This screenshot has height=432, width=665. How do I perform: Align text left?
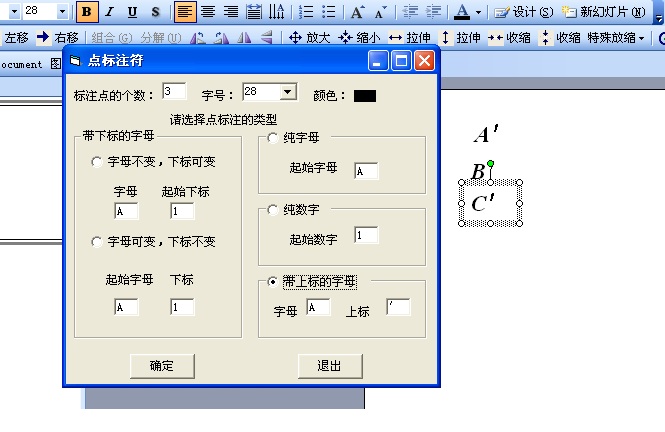[x=185, y=12]
